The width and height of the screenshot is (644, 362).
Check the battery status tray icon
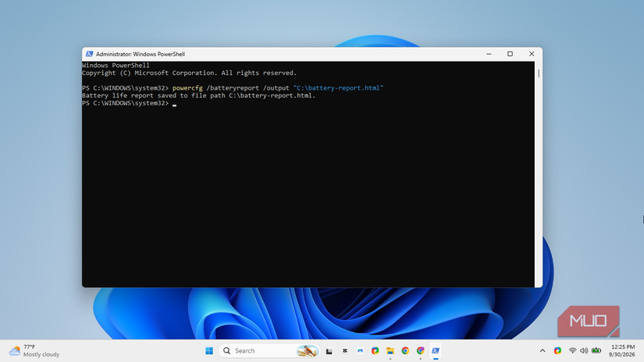tap(596, 350)
